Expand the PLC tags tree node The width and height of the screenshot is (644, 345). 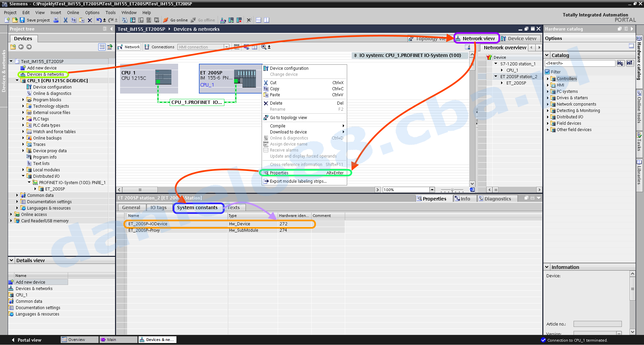click(x=23, y=119)
